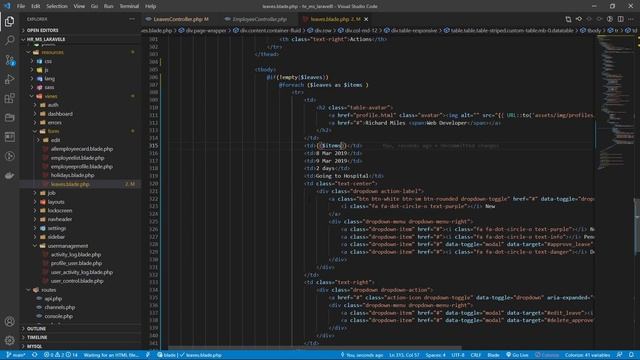Click the Project Manager folder icon in activity bar
Image resolution: width=640 pixels, height=360 pixels.
(9, 118)
